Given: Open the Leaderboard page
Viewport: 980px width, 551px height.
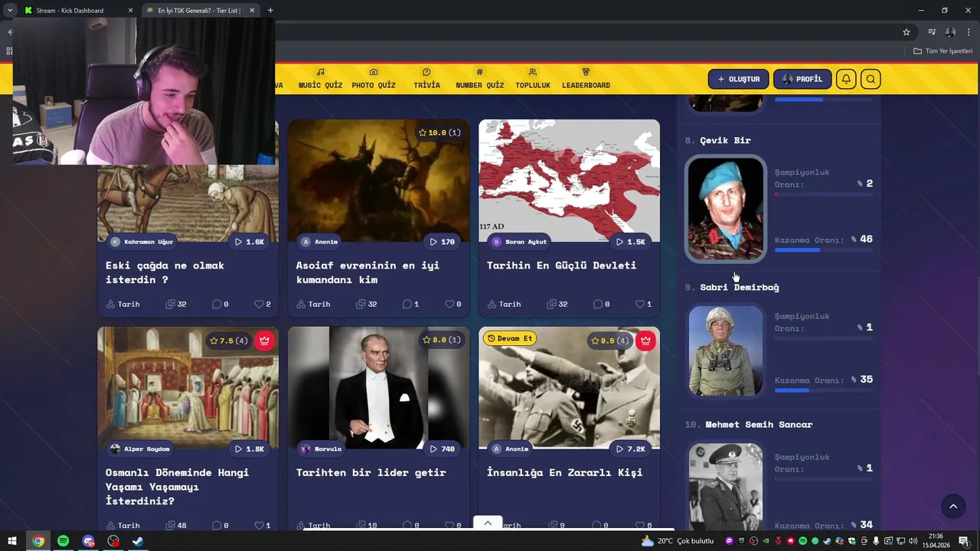Looking at the screenshot, I should tap(586, 79).
